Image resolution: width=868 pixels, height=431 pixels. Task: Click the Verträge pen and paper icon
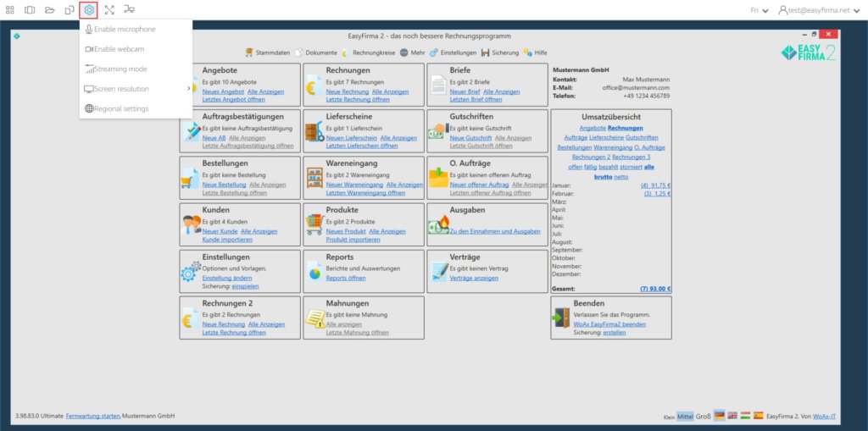point(439,271)
